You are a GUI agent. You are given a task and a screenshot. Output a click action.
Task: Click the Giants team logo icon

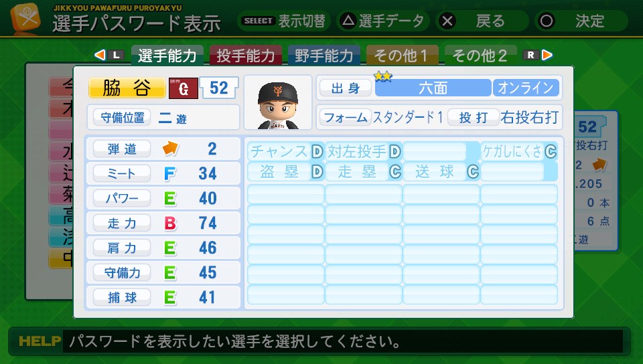click(184, 88)
